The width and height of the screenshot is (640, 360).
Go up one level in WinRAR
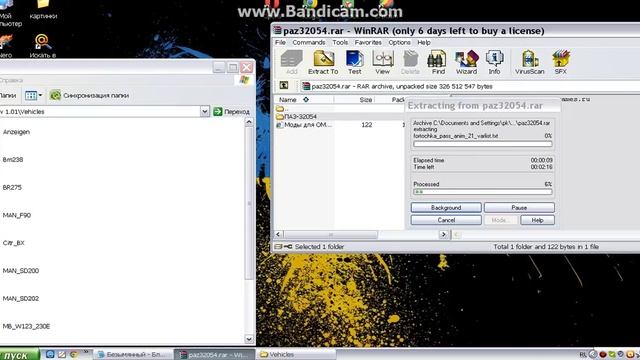284,86
